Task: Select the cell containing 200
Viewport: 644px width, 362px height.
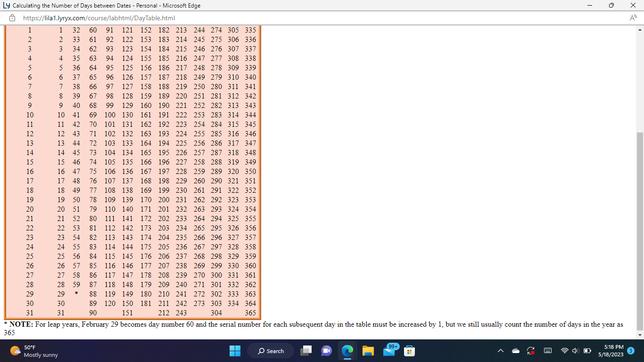Action: (164, 200)
